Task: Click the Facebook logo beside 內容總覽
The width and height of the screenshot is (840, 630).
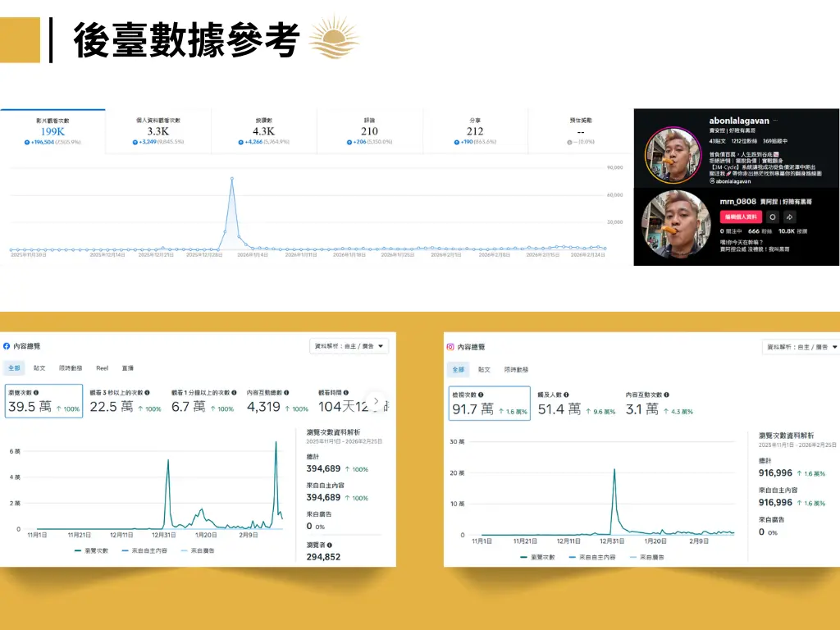Action: (7, 347)
